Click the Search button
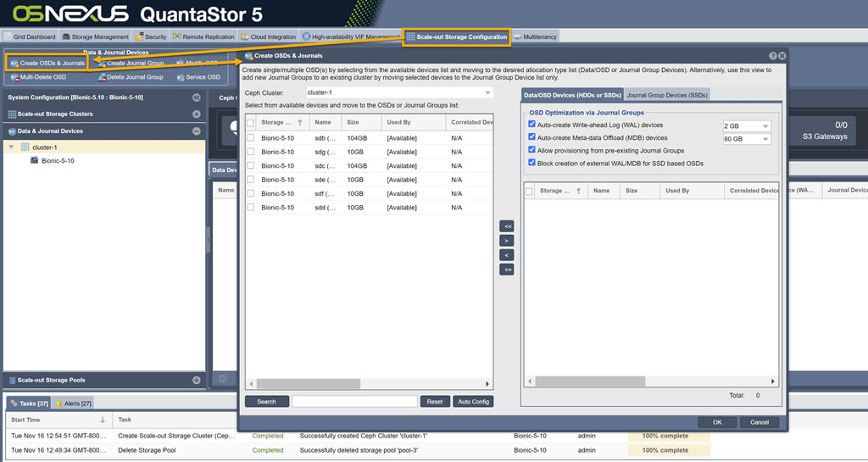Image resolution: width=868 pixels, height=462 pixels. tap(267, 402)
